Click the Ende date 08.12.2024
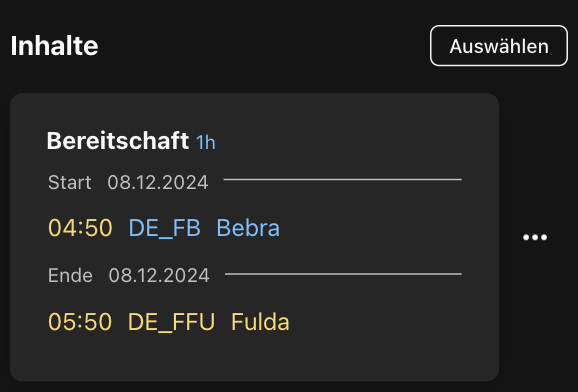The width and height of the screenshot is (578, 392). pyautogui.click(x=159, y=275)
